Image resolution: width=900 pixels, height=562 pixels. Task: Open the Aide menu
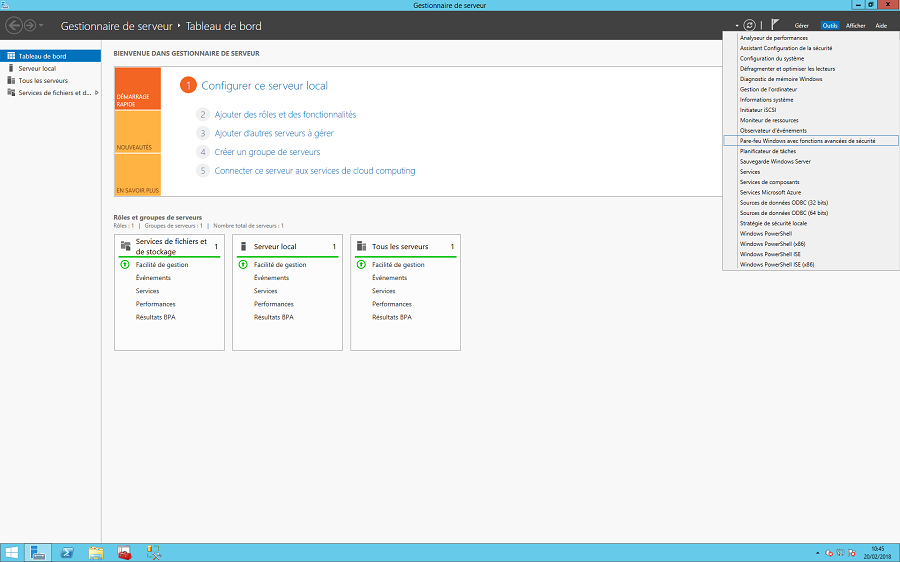pos(881,25)
